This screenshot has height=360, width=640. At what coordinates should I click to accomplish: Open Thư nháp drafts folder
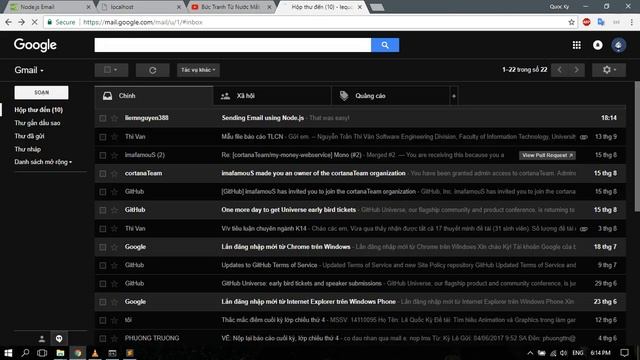pos(28,149)
